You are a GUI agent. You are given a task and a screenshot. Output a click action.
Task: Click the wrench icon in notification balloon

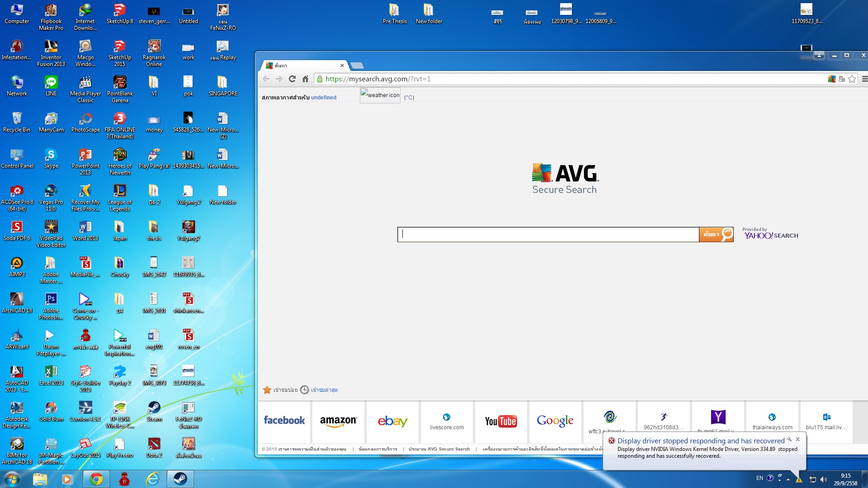(789, 439)
